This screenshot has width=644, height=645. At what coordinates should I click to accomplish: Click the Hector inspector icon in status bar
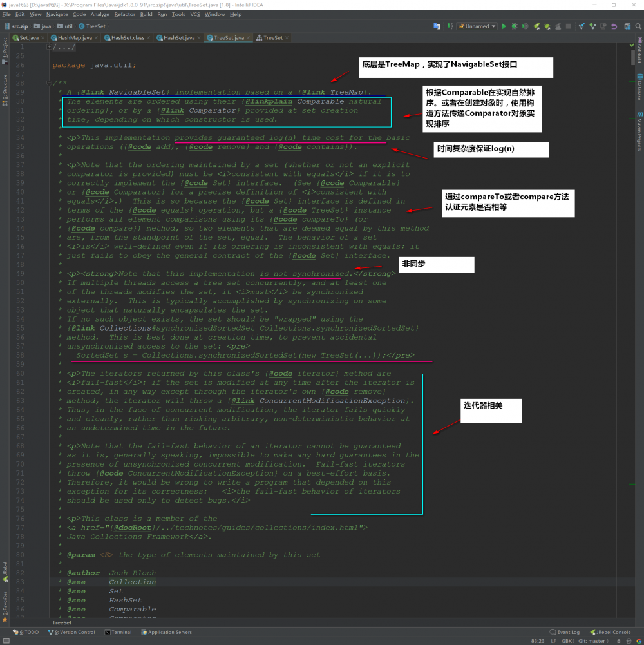coord(629,641)
